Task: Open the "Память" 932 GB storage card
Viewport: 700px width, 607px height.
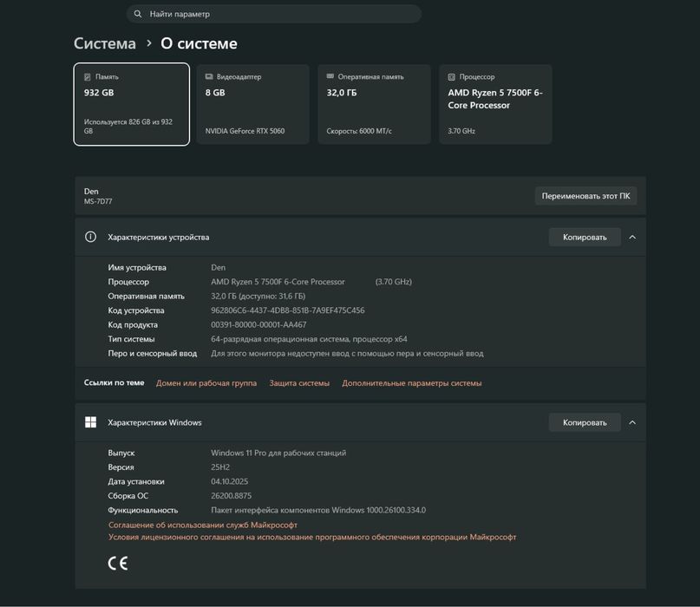Action: tap(132, 104)
